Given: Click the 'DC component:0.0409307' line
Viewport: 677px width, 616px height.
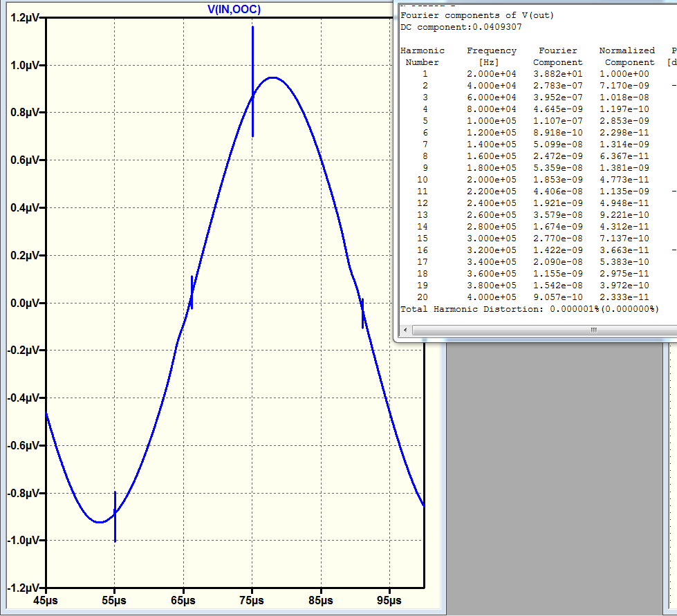Looking at the screenshot, I should (x=461, y=27).
